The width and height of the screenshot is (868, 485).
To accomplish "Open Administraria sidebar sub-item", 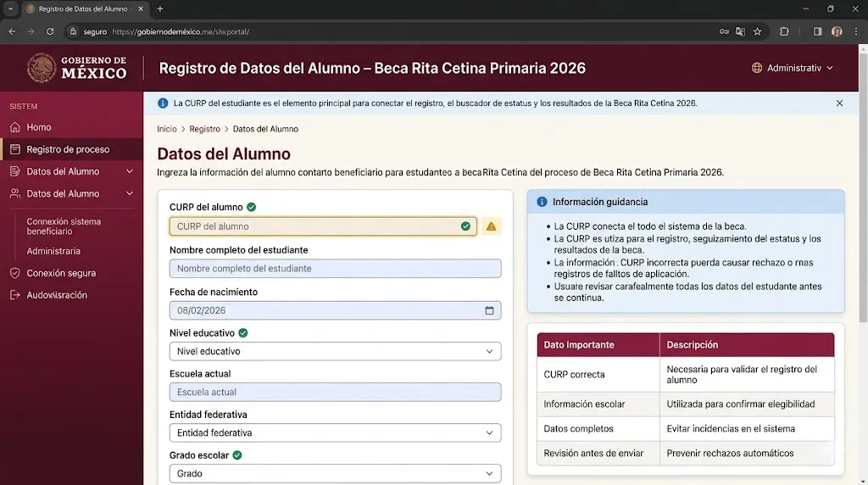I will [x=53, y=251].
